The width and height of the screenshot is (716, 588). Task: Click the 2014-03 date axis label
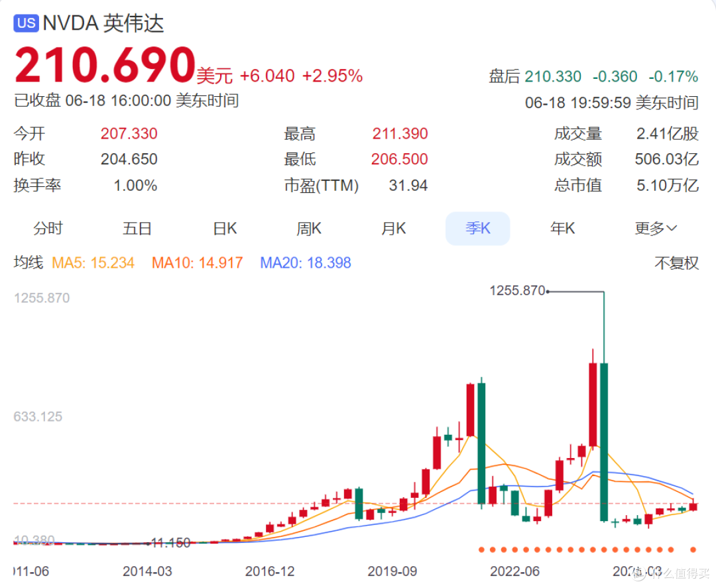click(x=147, y=571)
